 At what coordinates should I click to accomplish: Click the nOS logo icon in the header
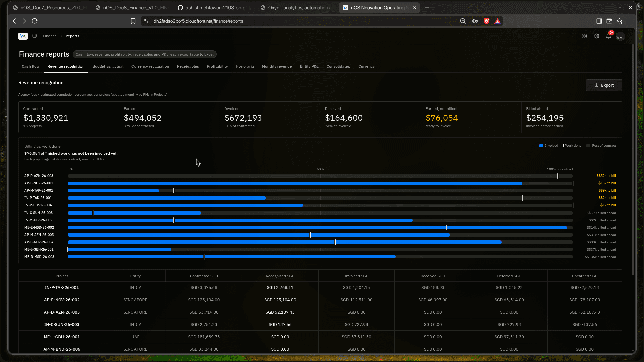(23, 36)
